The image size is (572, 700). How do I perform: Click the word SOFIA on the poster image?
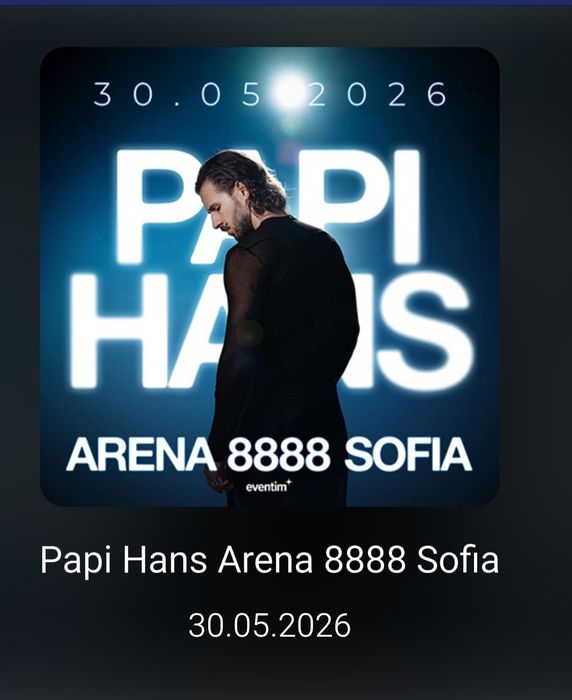(x=408, y=454)
